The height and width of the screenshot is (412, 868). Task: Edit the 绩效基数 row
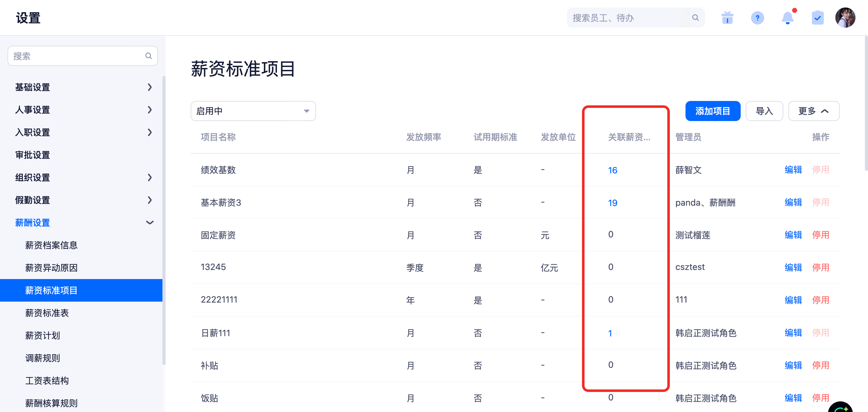(793, 170)
